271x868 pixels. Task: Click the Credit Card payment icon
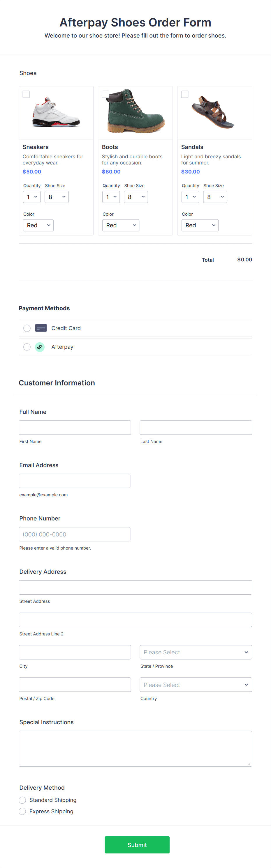41,328
